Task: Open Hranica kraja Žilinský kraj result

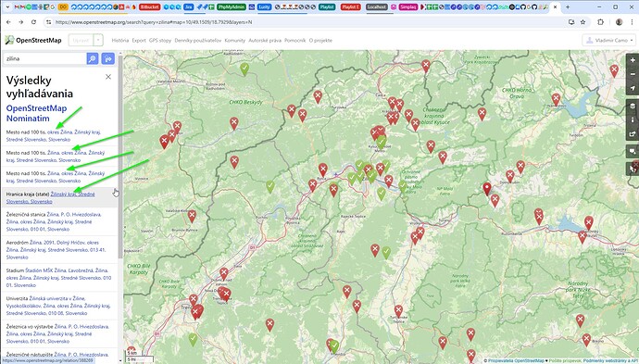Action: 51,197
